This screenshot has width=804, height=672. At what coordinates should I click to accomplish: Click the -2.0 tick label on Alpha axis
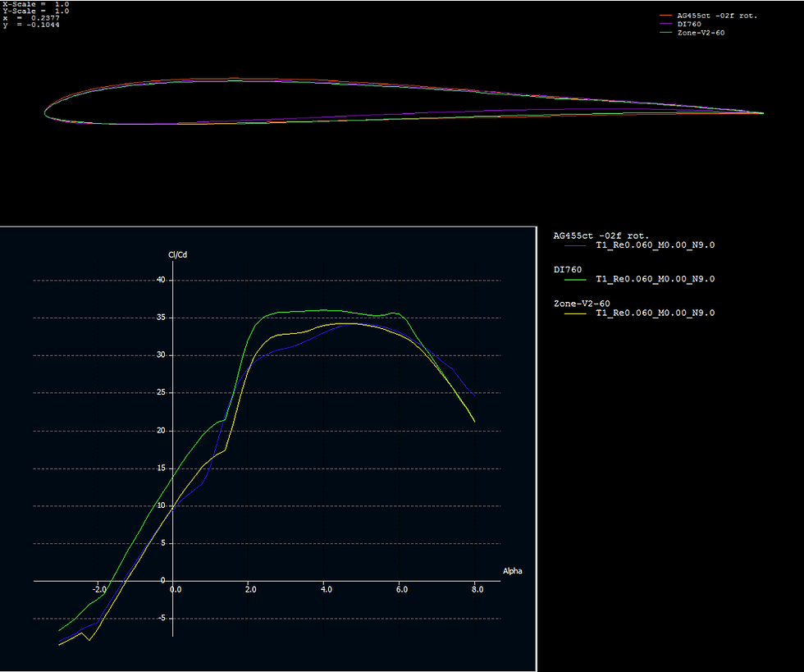[99, 589]
